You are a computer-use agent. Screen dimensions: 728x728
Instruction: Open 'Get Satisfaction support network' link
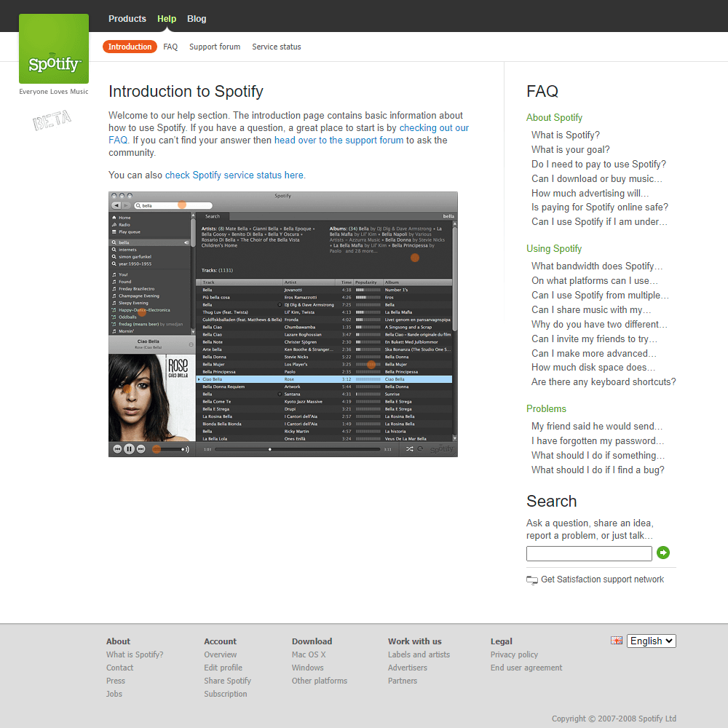(x=603, y=579)
